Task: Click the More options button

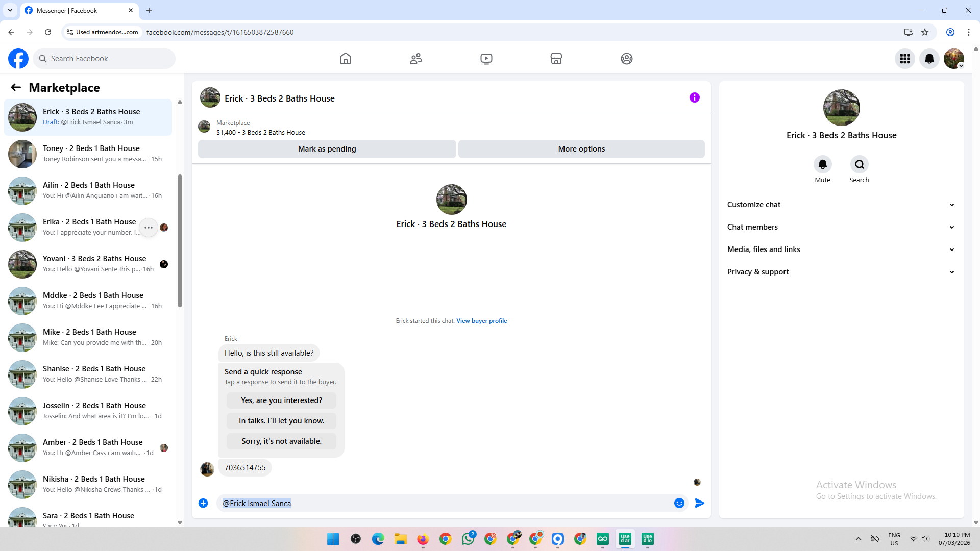Action: [x=581, y=149]
